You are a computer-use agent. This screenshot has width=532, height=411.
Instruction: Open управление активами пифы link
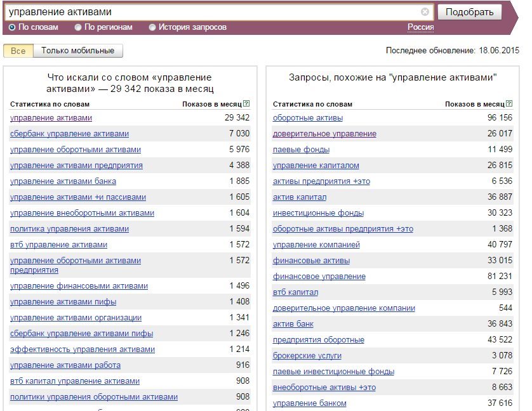click(x=63, y=302)
